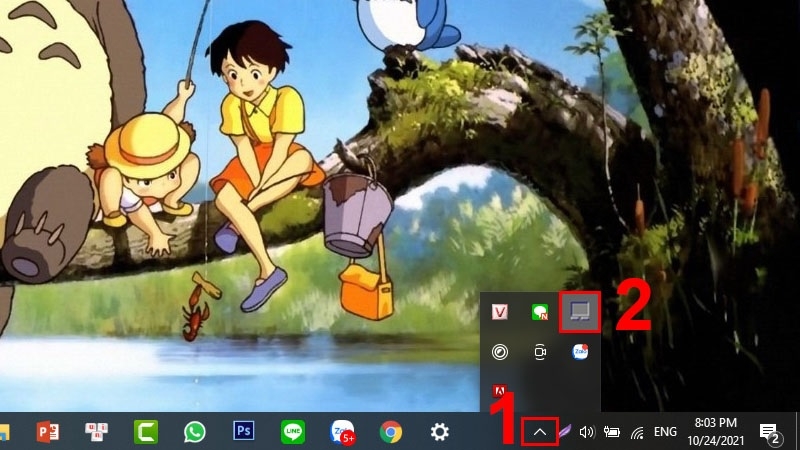Switch the ENG input language
800x450 pixels.
click(x=665, y=432)
